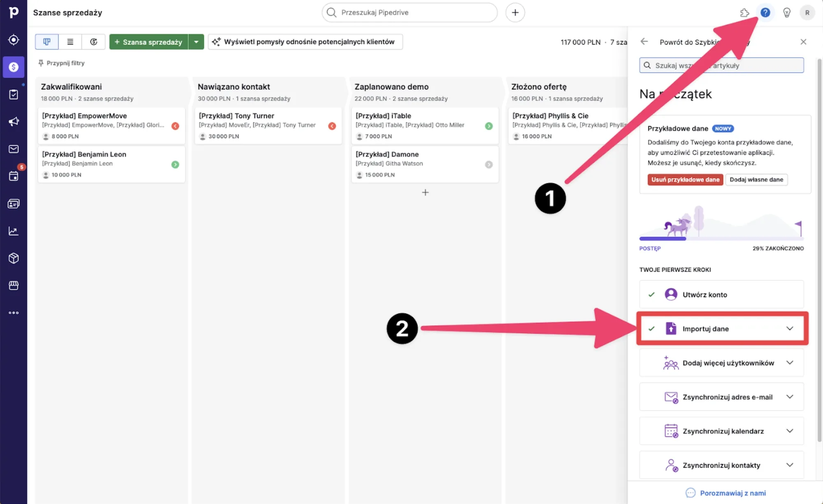823x504 pixels.
Task: Click green status icon on Benjamin Leon deal
Action: (x=175, y=164)
